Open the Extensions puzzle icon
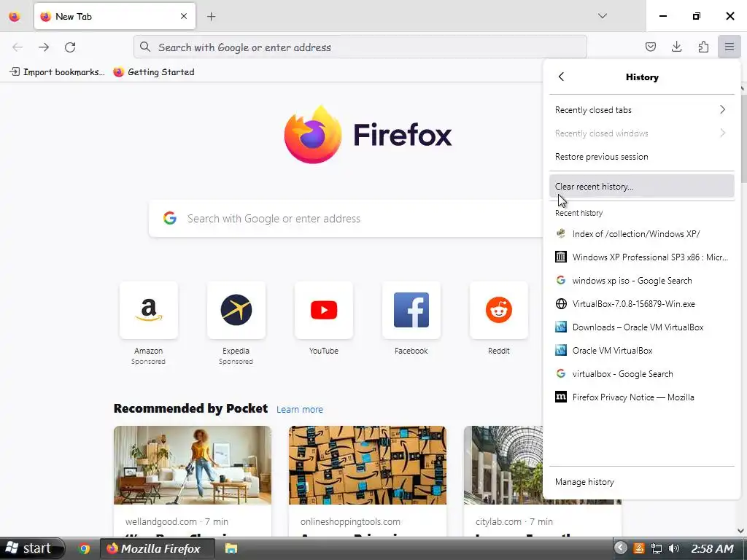Screen dimensions: 747x560 703,47
